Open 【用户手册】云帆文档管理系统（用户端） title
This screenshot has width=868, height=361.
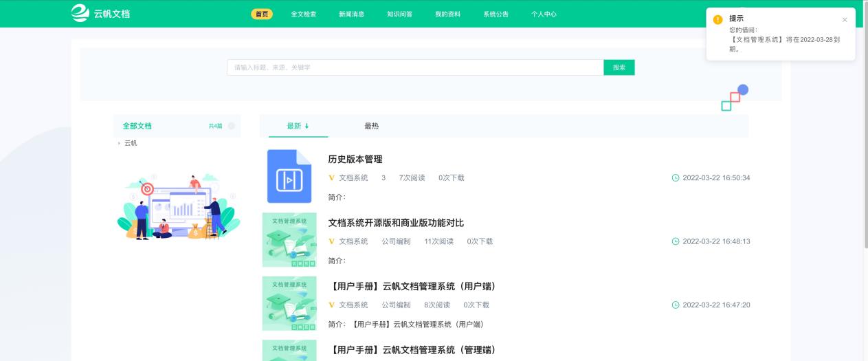pos(412,286)
